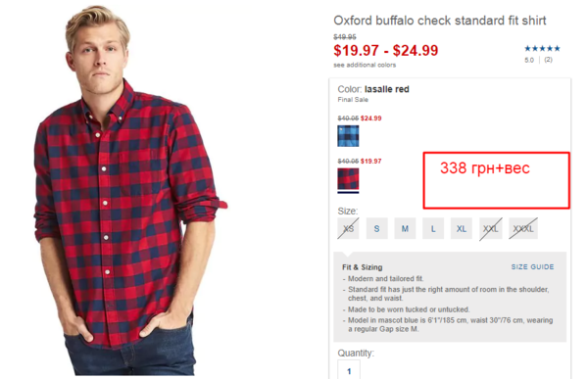Viewport: 588px width, 379px height.
Task: Open the SIZE GUIDE link
Action: (532, 266)
